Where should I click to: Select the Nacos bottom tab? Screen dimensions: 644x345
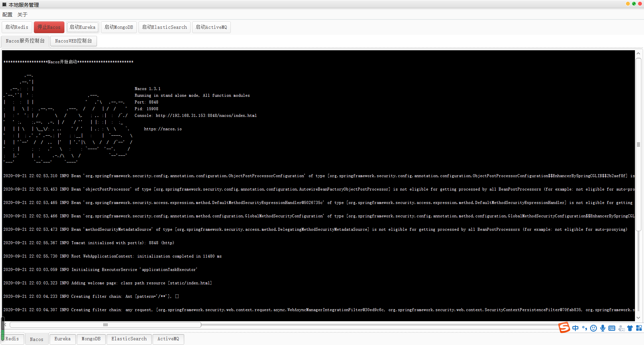click(x=37, y=339)
